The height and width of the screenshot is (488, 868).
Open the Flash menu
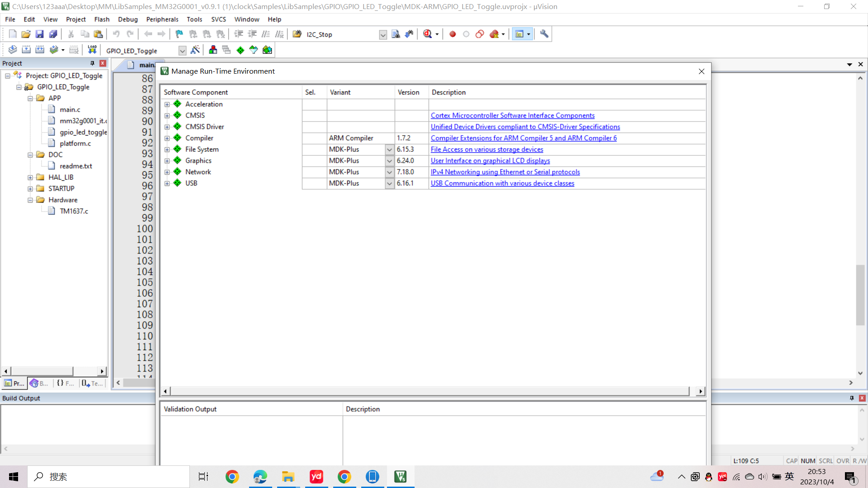102,19
